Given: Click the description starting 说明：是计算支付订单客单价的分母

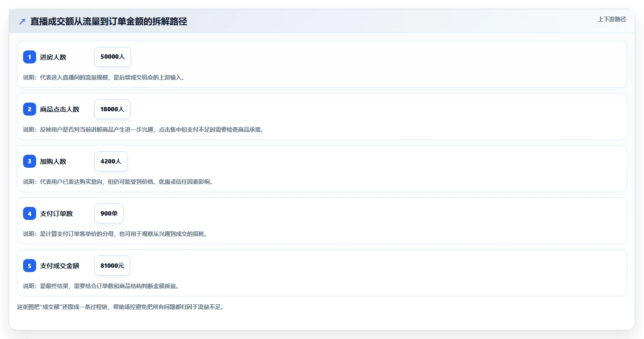Looking at the screenshot, I should click(x=115, y=234).
